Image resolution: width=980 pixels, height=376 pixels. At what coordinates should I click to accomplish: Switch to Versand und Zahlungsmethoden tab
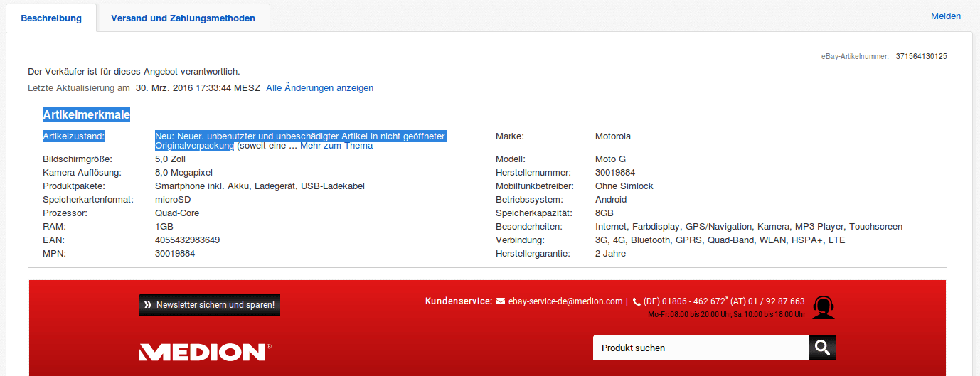[183, 18]
